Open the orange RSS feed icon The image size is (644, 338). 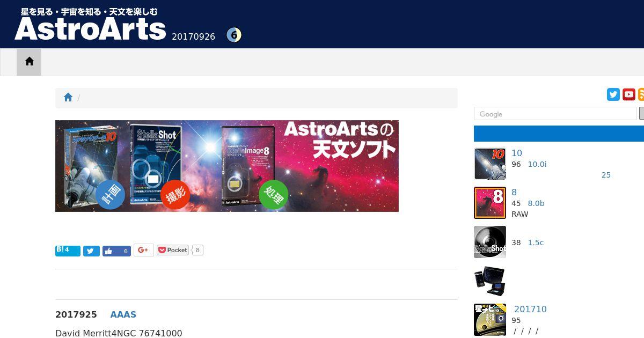[x=641, y=94]
